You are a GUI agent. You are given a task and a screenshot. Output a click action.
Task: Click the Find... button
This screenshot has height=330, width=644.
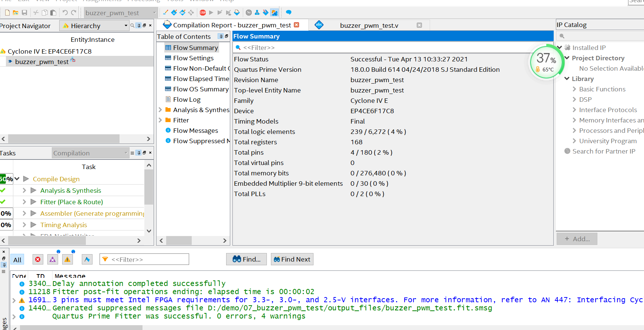click(x=246, y=259)
